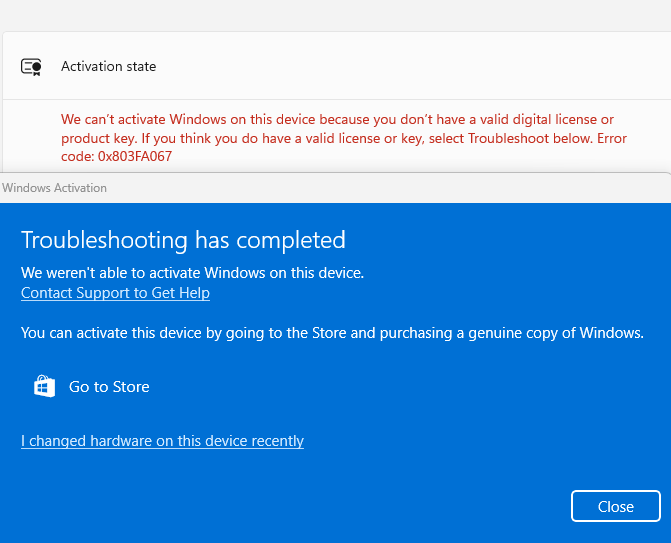Select the red error code 0x803FA067 text

click(135, 157)
